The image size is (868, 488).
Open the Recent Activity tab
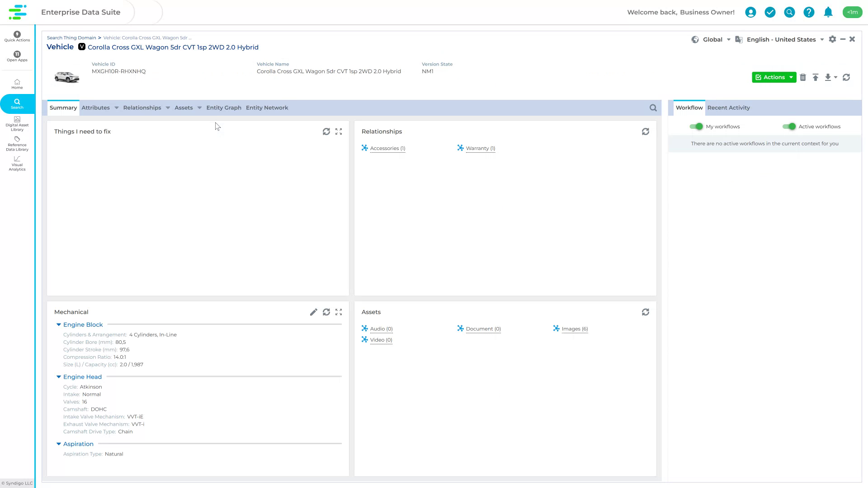[x=728, y=108]
